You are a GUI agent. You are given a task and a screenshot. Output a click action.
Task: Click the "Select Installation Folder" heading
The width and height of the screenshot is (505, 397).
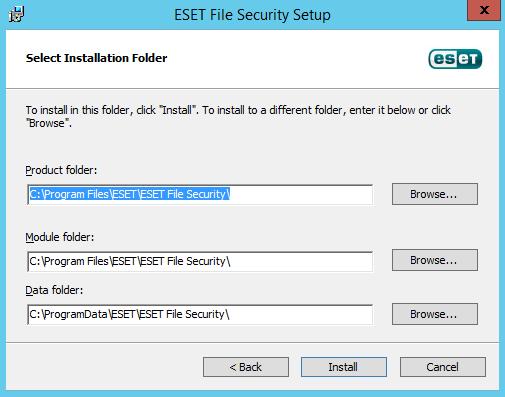(x=96, y=58)
